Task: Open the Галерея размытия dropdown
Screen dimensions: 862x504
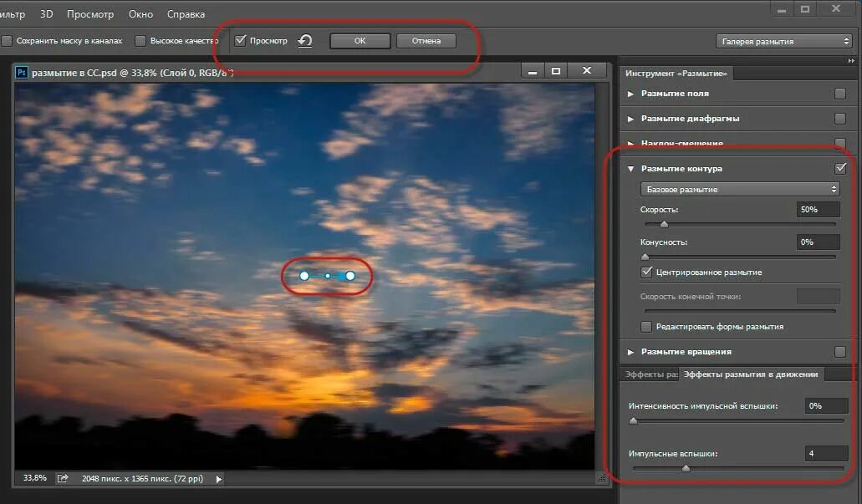Action: point(783,41)
